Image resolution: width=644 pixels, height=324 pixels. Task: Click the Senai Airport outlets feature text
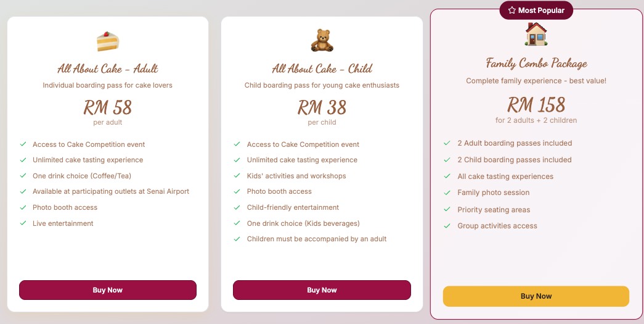tap(111, 191)
